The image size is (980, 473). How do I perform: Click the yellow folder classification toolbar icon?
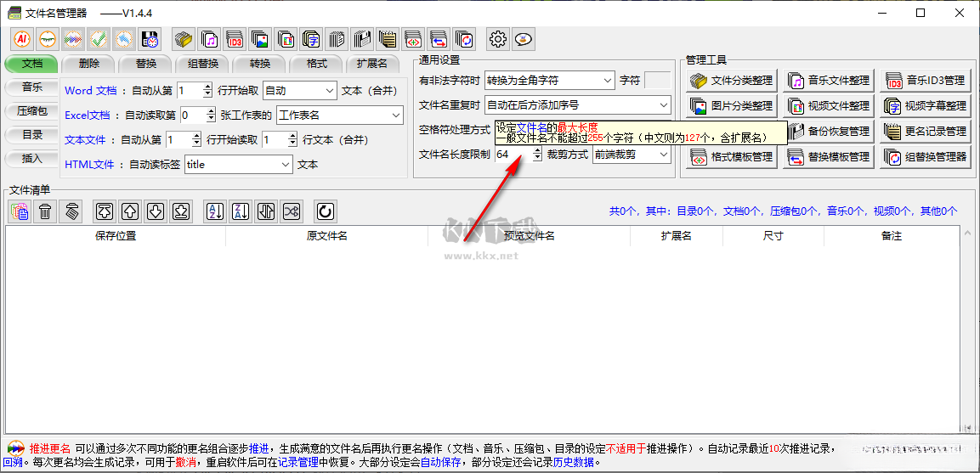pos(184,39)
